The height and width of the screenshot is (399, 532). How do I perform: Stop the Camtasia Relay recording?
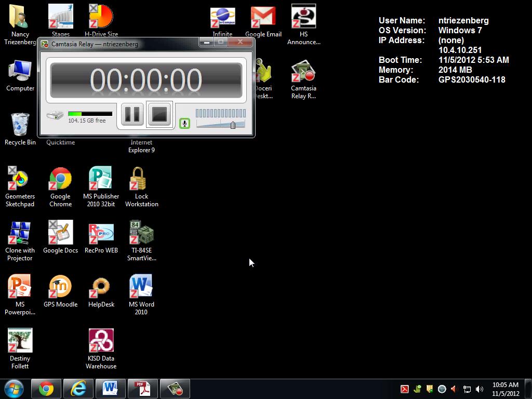click(x=159, y=114)
